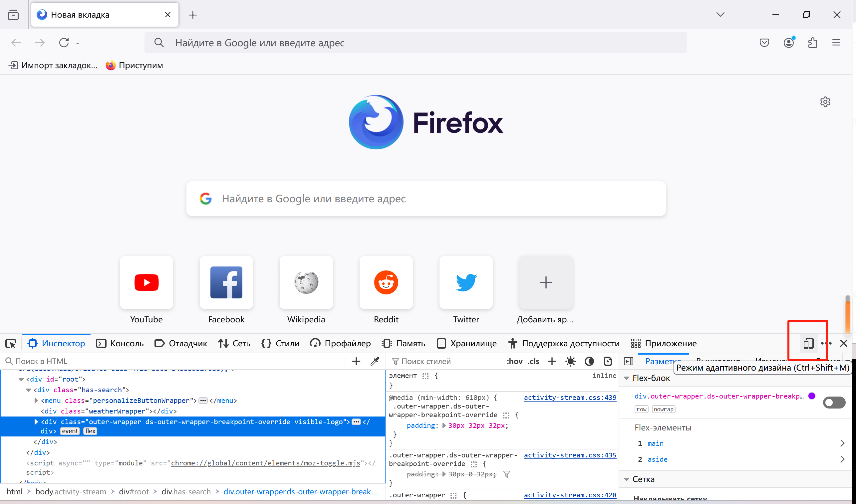Image resolution: width=856 pixels, height=504 pixels.
Task: Focus the Google search box on page
Action: [x=426, y=198]
